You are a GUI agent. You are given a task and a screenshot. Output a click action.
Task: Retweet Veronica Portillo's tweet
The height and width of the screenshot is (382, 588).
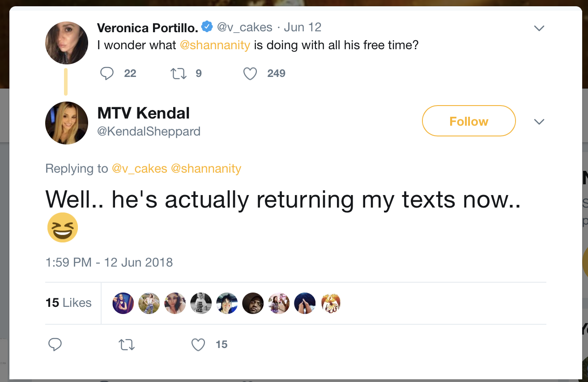click(179, 73)
